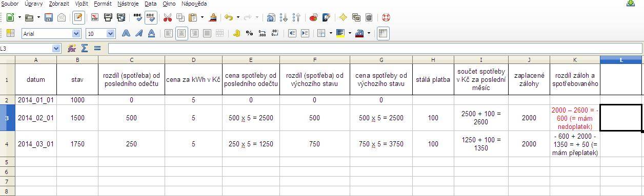
Task: Open the Formát menu
Action: (x=103, y=4)
